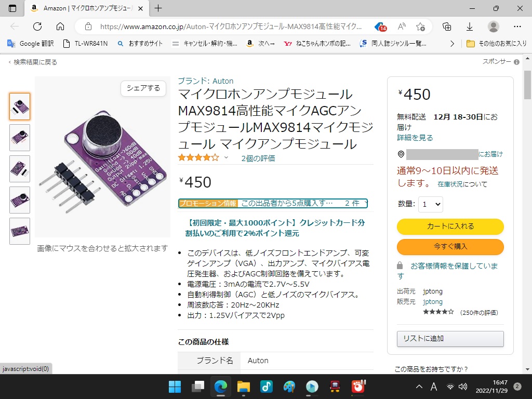
Task: Open File Explorer from the taskbar
Action: pos(243,387)
